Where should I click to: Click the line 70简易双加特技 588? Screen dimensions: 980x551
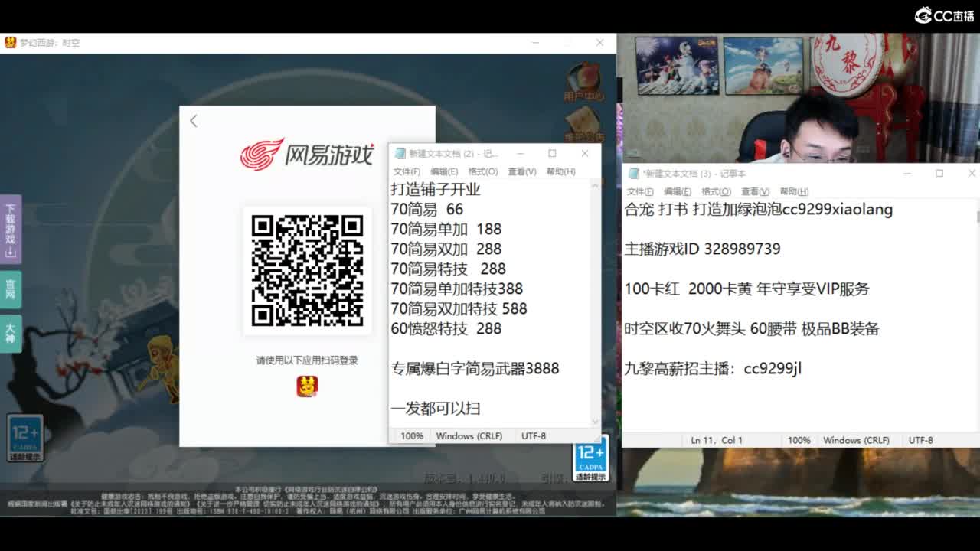pyautogui.click(x=459, y=308)
